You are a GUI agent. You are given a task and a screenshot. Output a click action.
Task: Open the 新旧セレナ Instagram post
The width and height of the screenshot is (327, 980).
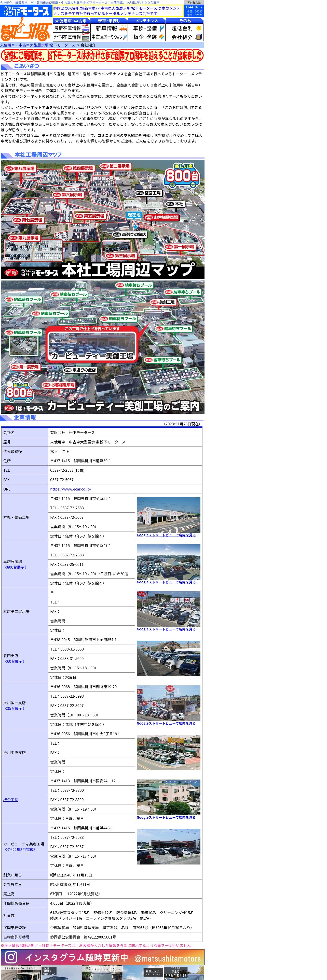click(x=143, y=973)
